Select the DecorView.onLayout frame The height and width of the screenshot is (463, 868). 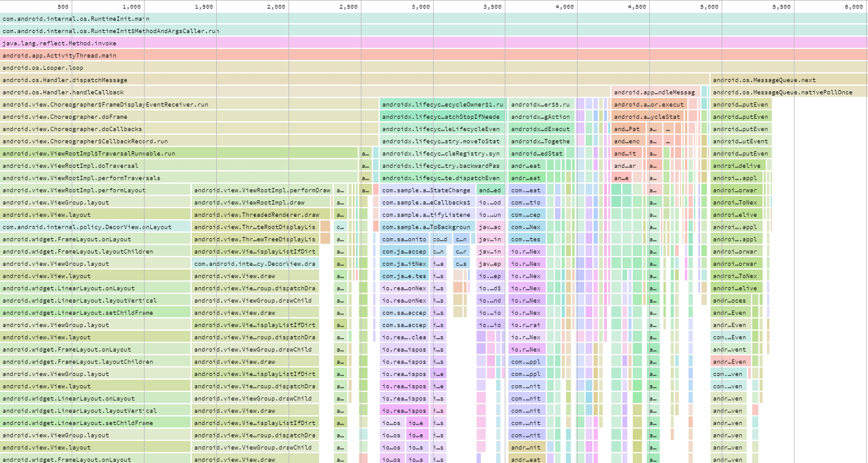point(95,227)
